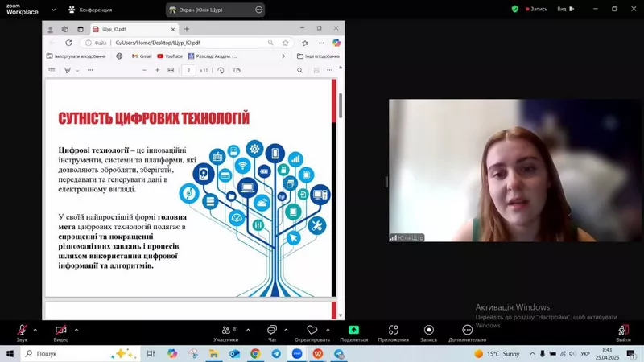The height and width of the screenshot is (362, 644).
Task: Open video options arrow next to Видео
Action: [76, 330]
